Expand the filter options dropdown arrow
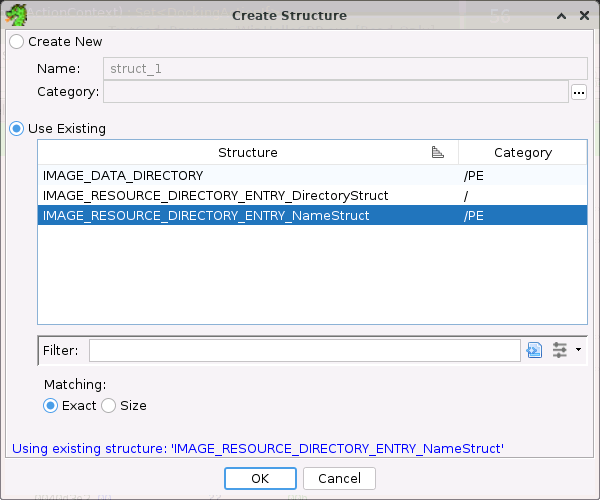Image resolution: width=600 pixels, height=500 pixels. (577, 350)
